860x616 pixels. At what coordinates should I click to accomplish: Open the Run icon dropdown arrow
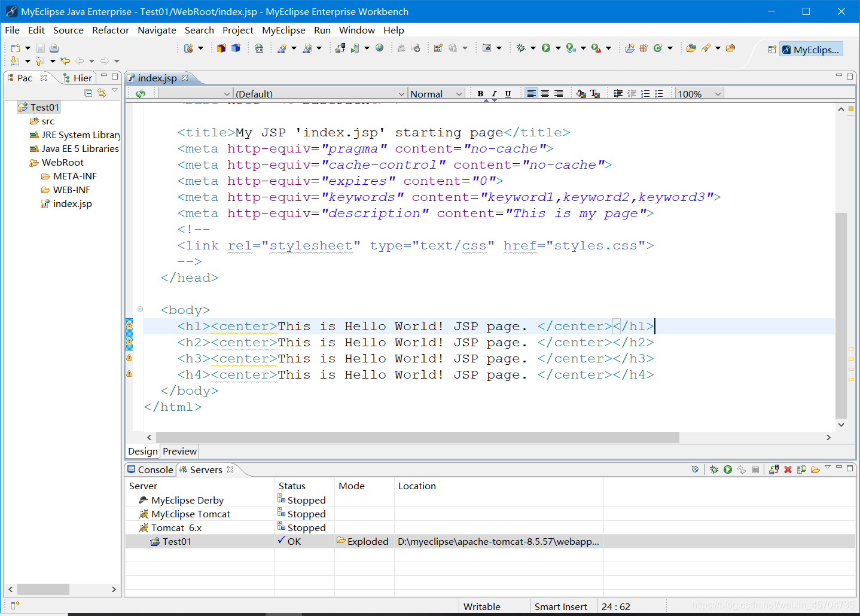[558, 48]
